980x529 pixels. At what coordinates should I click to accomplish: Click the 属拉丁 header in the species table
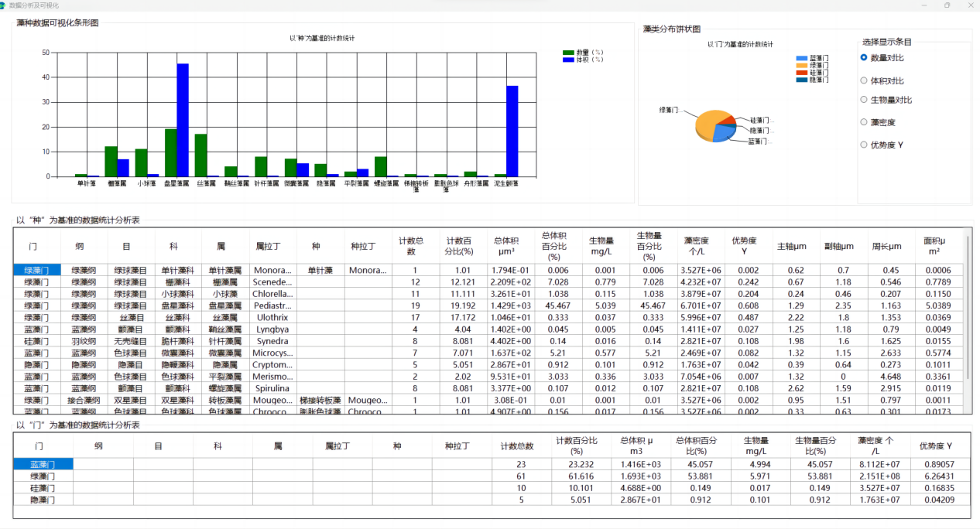pyautogui.click(x=273, y=246)
